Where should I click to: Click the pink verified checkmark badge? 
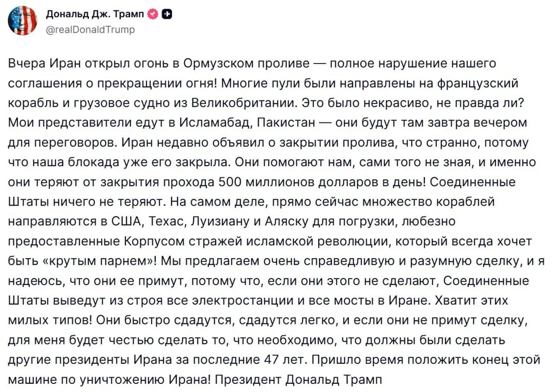point(153,15)
